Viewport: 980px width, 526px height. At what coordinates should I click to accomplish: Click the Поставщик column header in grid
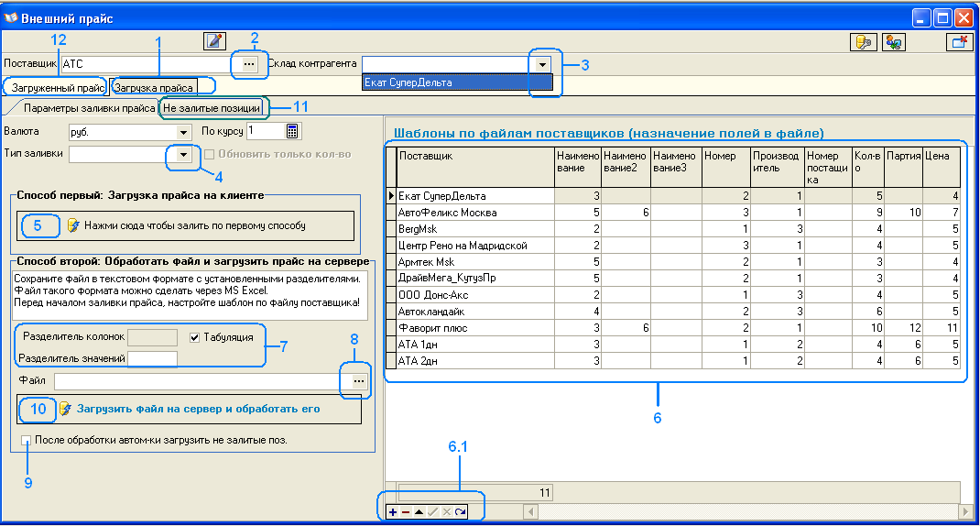point(475,167)
